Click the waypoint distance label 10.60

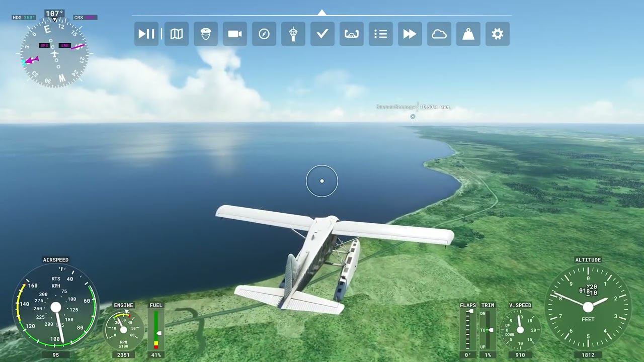[435, 107]
